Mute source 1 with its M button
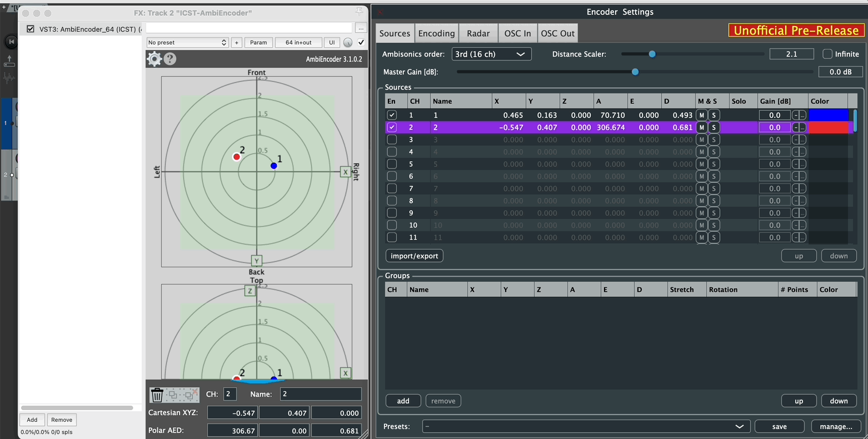The width and height of the screenshot is (868, 439). coord(701,115)
